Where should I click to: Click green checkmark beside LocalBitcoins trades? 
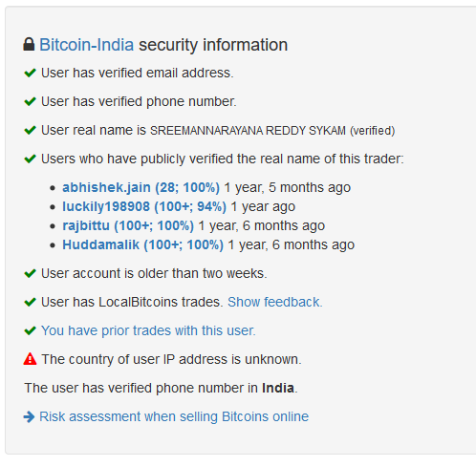pos(30,302)
